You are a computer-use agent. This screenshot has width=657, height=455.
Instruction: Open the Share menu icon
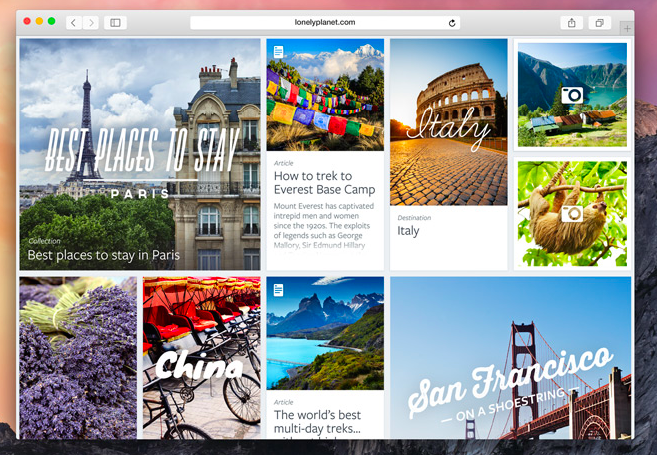click(x=572, y=23)
